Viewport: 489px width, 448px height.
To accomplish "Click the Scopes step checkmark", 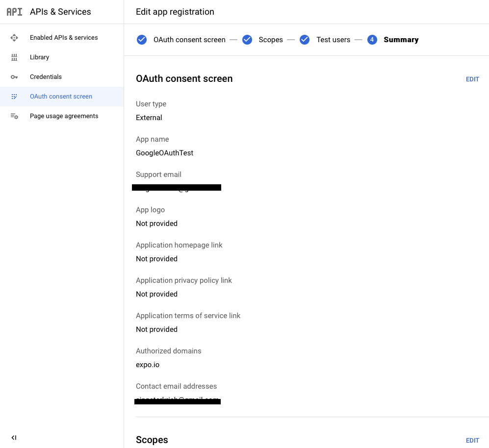I will [x=247, y=40].
